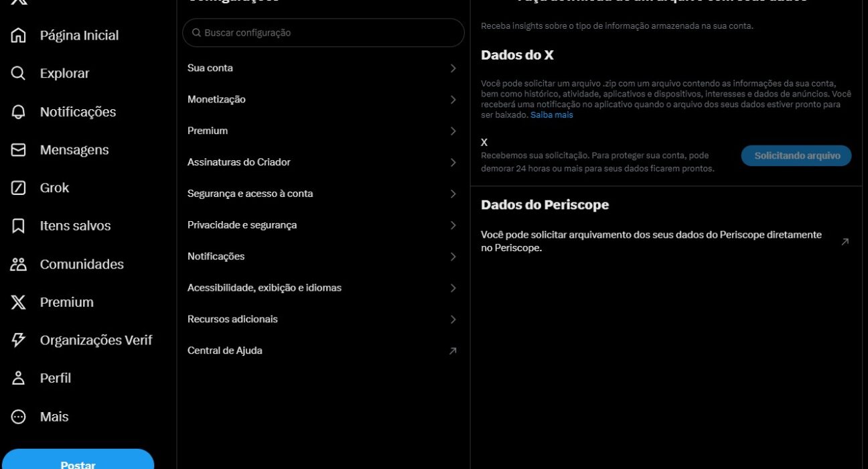The height and width of the screenshot is (469, 868).
Task: Open the Perfil person icon
Action: [x=19, y=378]
